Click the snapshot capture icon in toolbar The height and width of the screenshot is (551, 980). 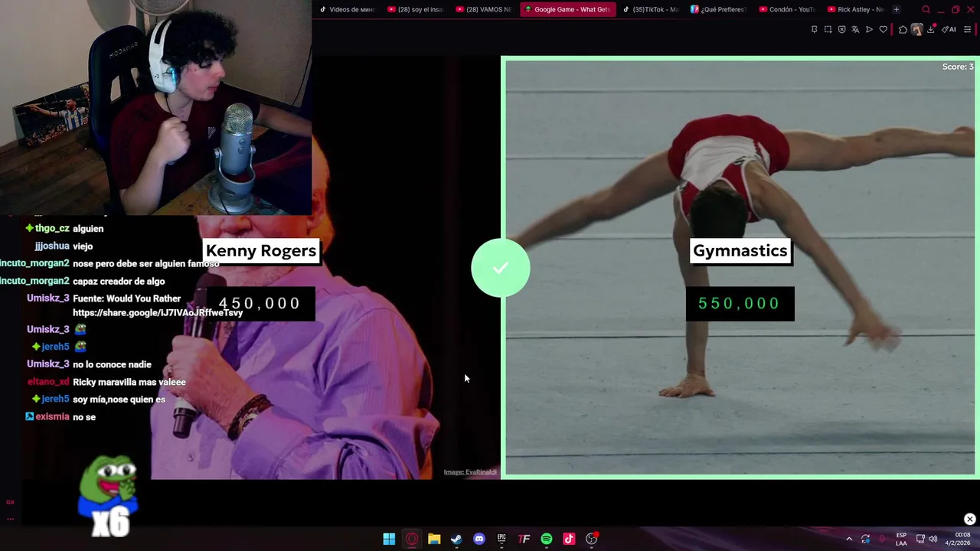(x=828, y=29)
